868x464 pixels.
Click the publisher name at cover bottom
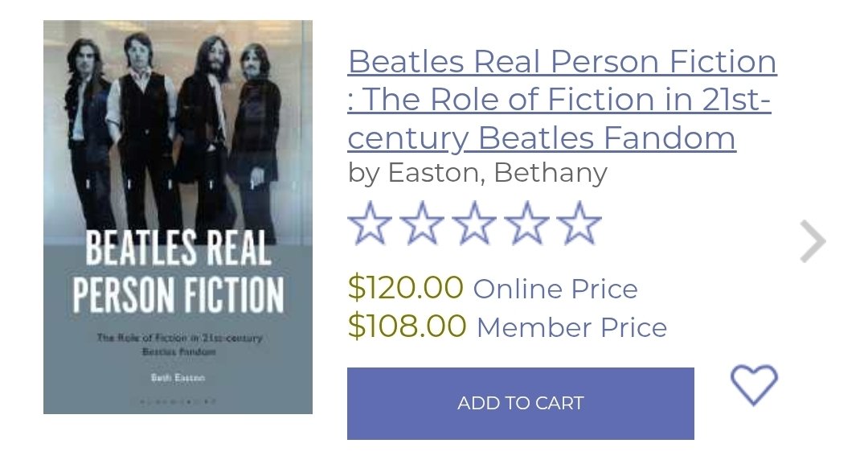(178, 400)
